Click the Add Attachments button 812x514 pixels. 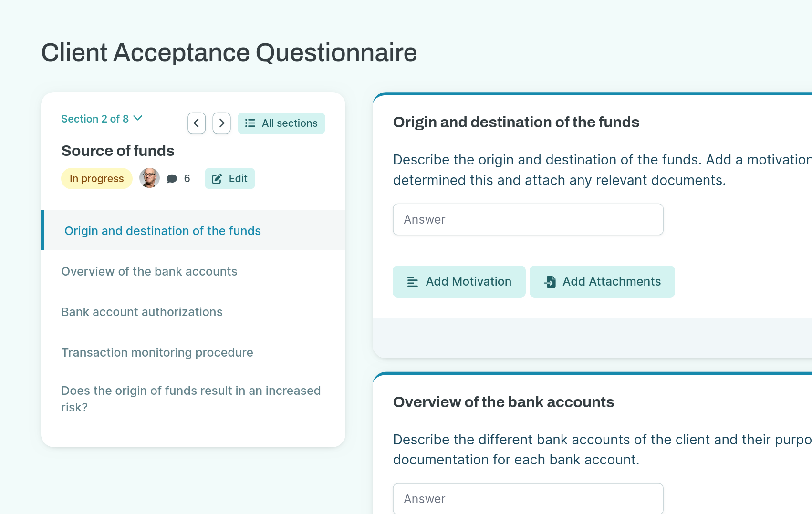tap(602, 281)
